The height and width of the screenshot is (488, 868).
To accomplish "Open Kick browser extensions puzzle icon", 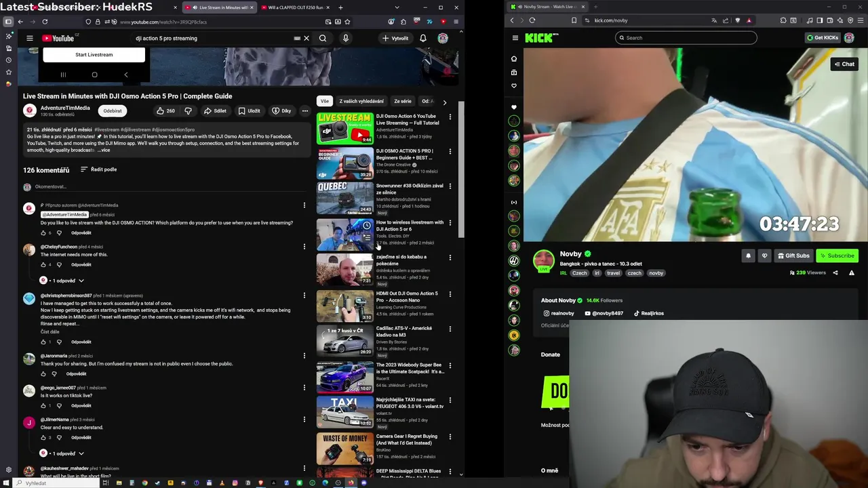I will tap(783, 20).
